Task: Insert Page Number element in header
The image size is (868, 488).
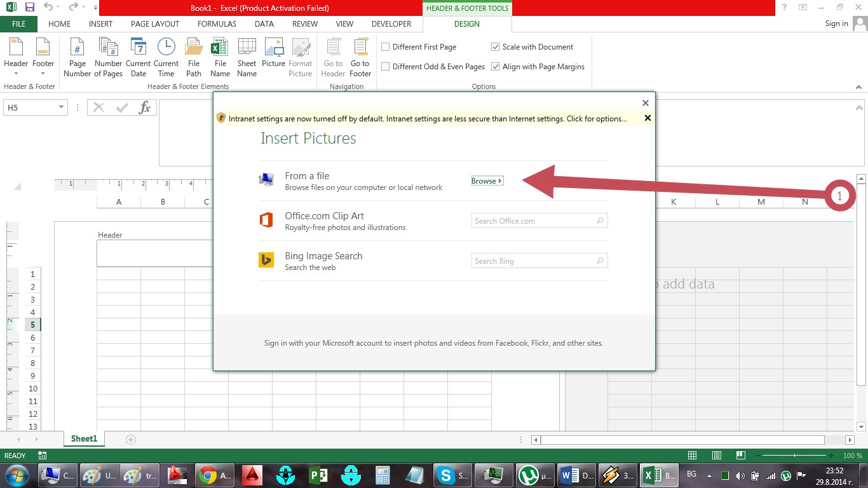Action: [x=78, y=58]
